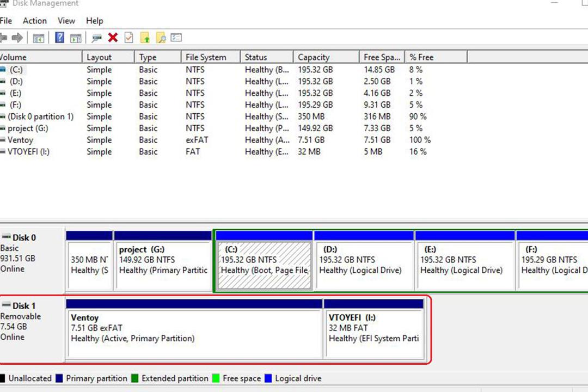The image size is (588, 392).
Task: Sort by the Free Space column header
Action: [382, 57]
